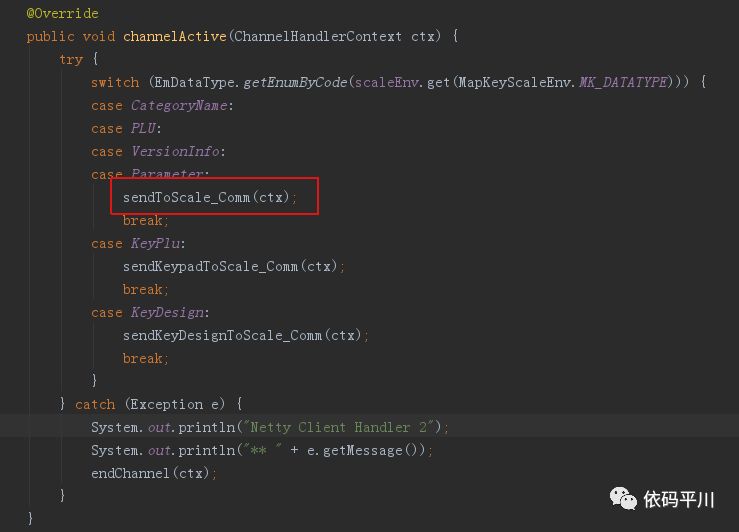Click the CategoryName case label

(179, 106)
